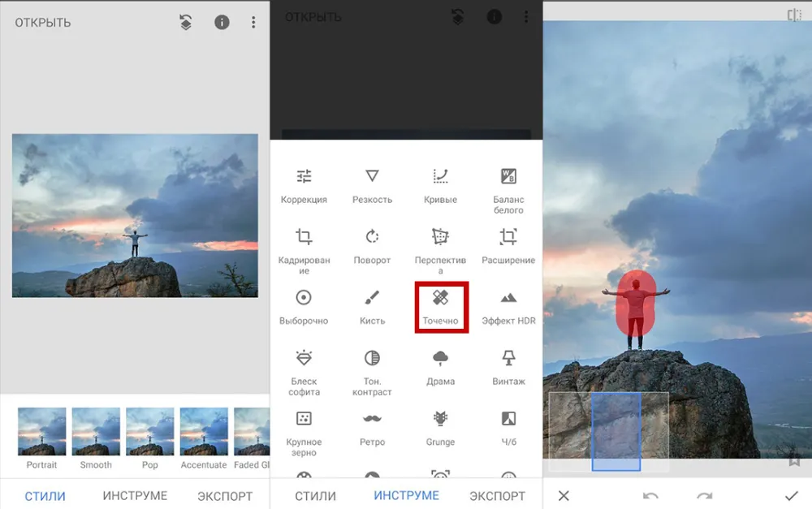This screenshot has height=509, width=812.
Task: Tap ОТКРЫТЬ in the left screen
Action: coord(43,23)
